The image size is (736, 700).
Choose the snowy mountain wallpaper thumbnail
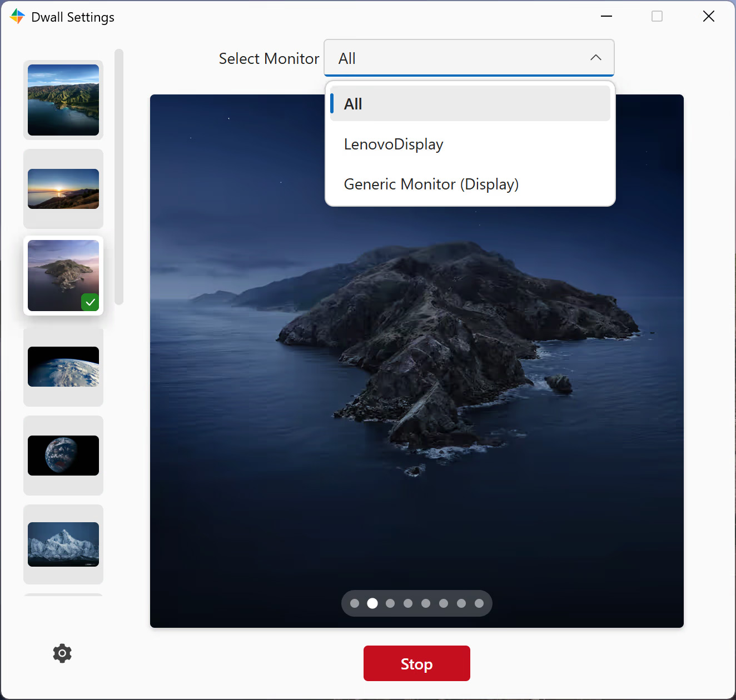point(63,544)
